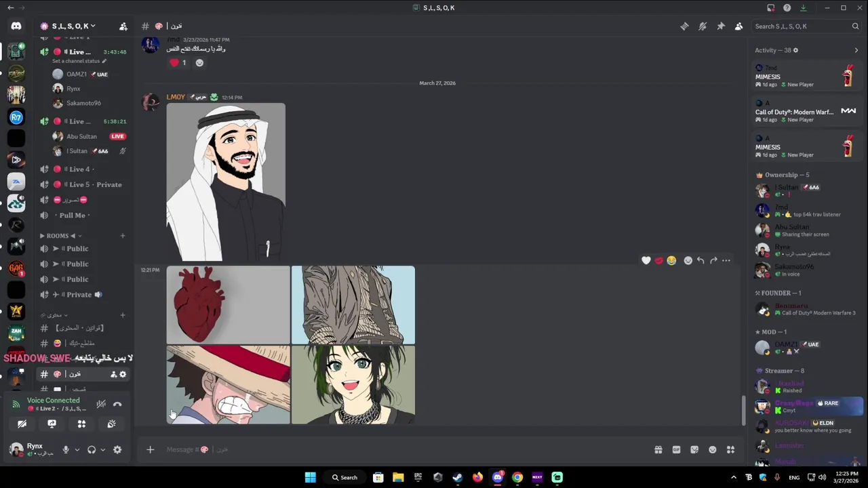Screen dimensions: 868x488
Task: Collapse the ROOMS category
Action: (x=61, y=236)
